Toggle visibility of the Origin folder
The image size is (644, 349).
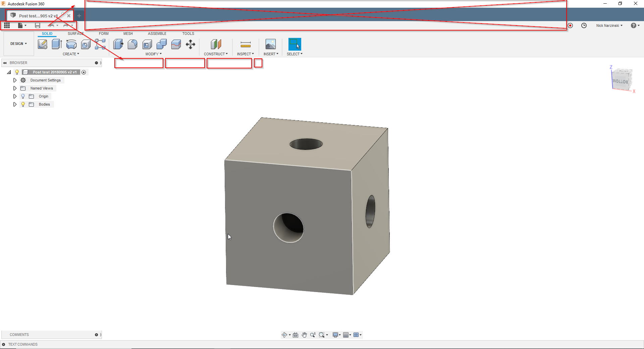pyautogui.click(x=23, y=96)
